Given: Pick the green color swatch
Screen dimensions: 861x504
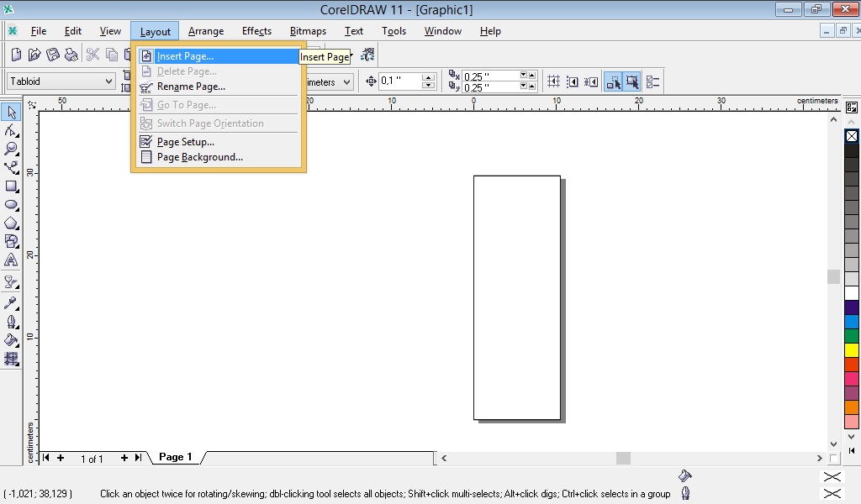Looking at the screenshot, I should [x=852, y=336].
